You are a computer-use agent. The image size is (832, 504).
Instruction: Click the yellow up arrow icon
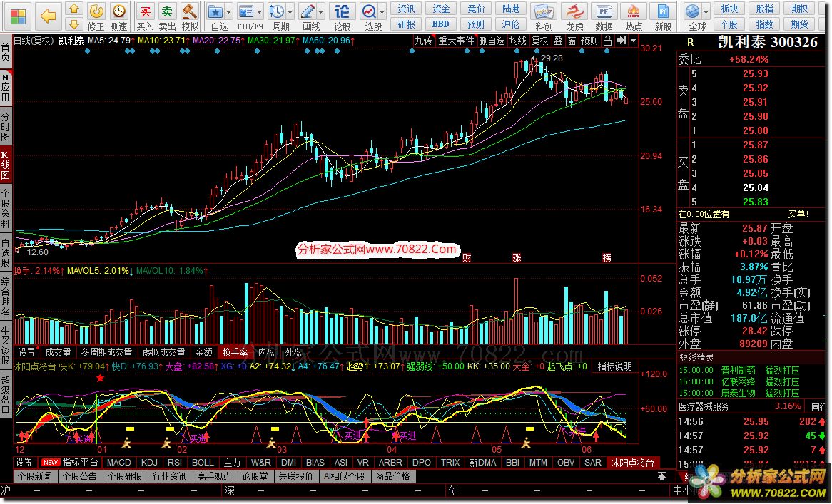pos(74,9)
